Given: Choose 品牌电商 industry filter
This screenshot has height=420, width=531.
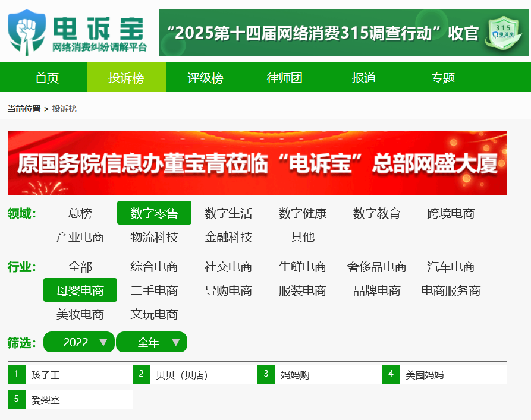Looking at the screenshot, I should click(x=376, y=290).
